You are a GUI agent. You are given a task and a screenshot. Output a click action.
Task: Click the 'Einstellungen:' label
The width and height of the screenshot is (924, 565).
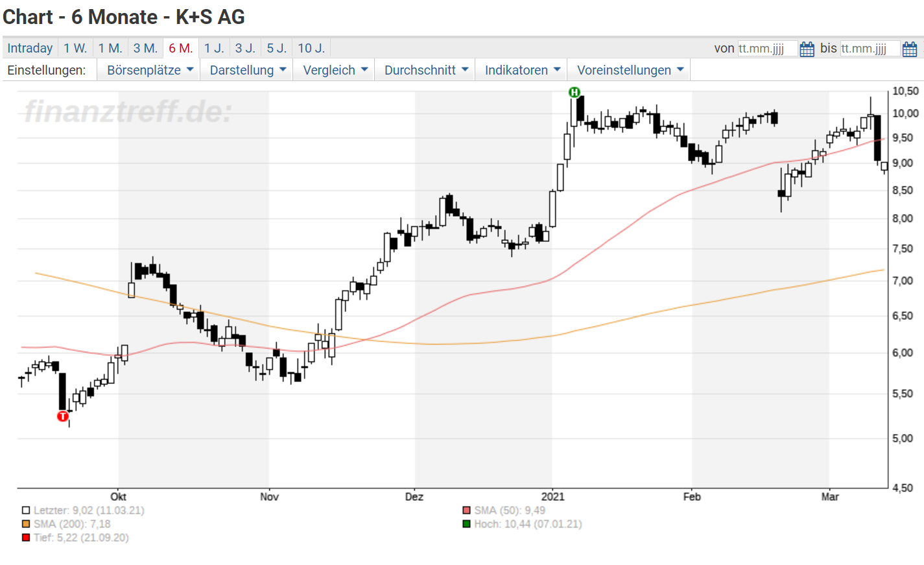(47, 70)
